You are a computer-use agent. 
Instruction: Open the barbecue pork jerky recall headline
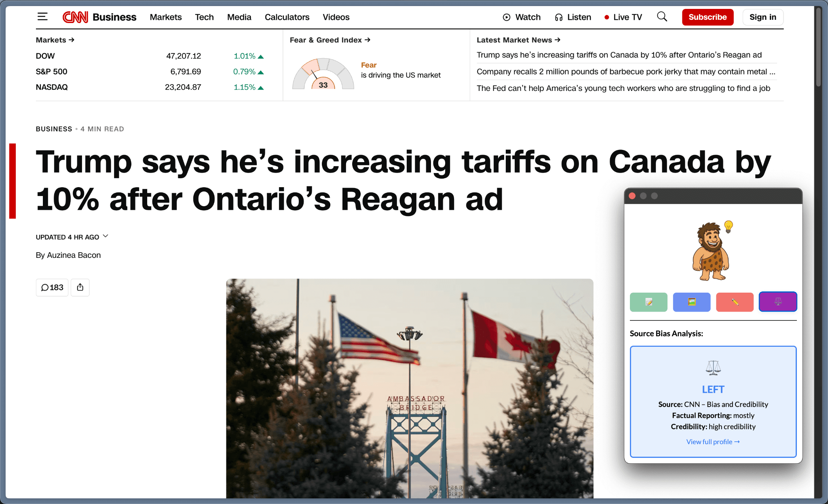(626, 72)
